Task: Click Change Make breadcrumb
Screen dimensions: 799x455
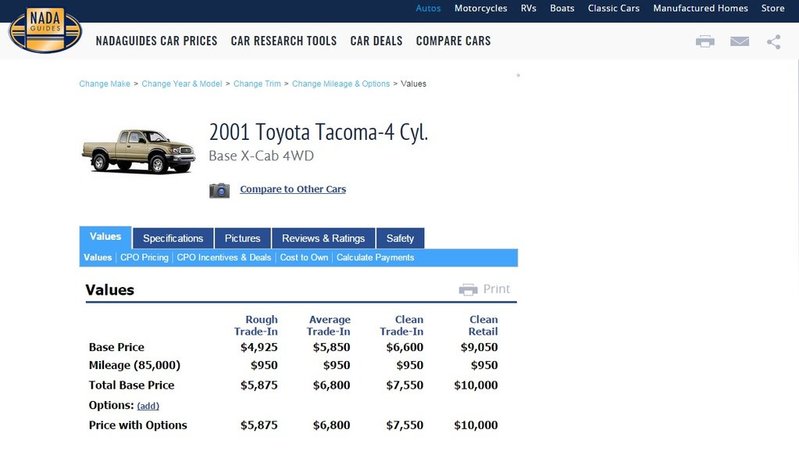Action: tap(104, 84)
